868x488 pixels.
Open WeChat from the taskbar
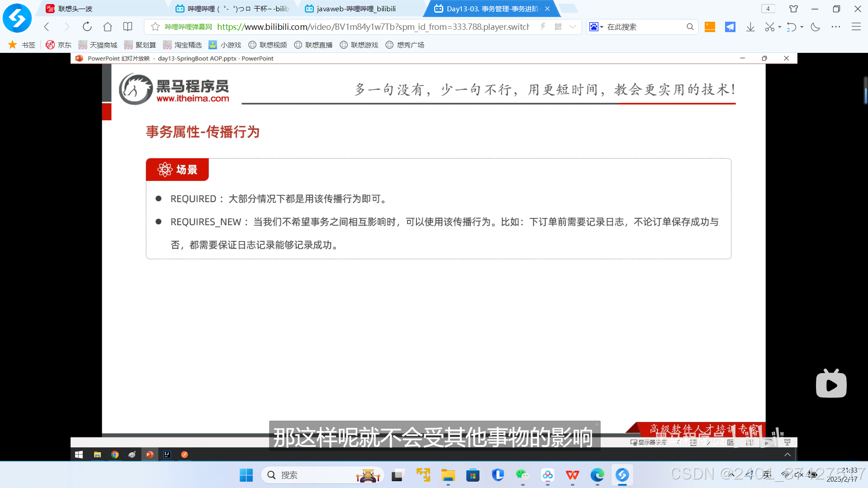(522, 475)
